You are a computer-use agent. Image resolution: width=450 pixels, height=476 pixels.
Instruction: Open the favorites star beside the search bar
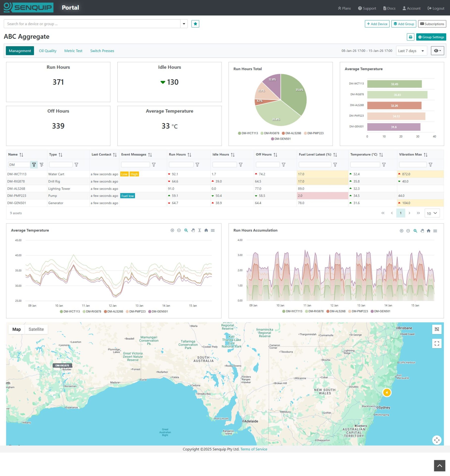click(195, 24)
